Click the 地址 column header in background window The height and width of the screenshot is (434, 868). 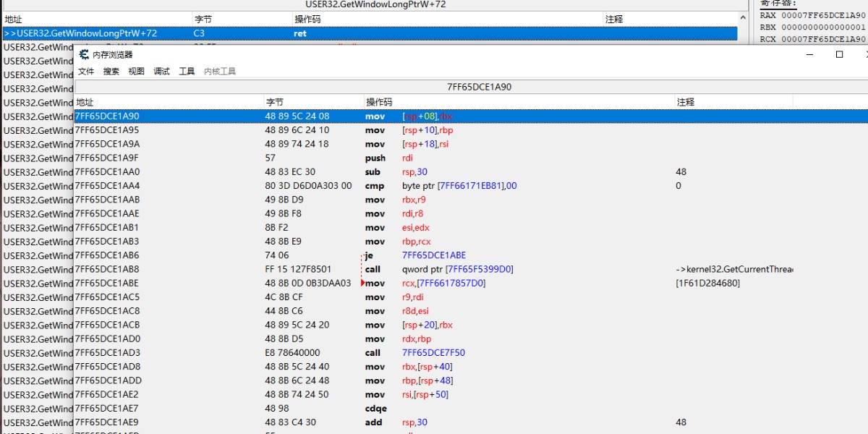[97, 20]
